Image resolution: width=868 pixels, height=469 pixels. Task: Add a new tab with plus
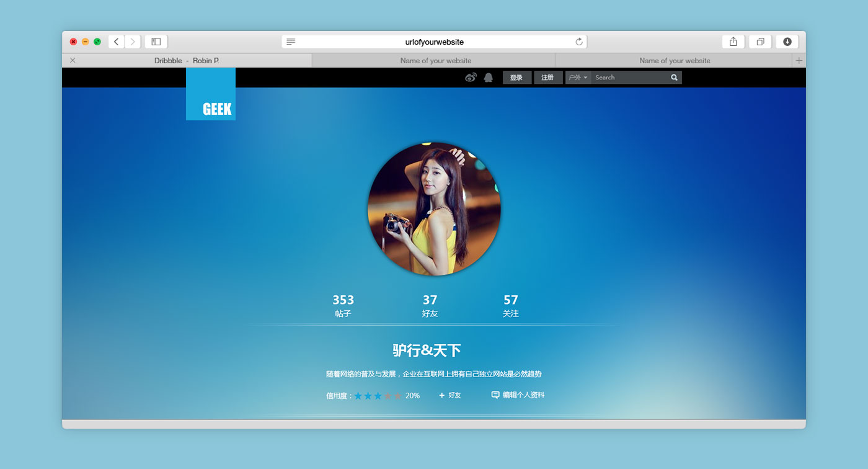(799, 60)
